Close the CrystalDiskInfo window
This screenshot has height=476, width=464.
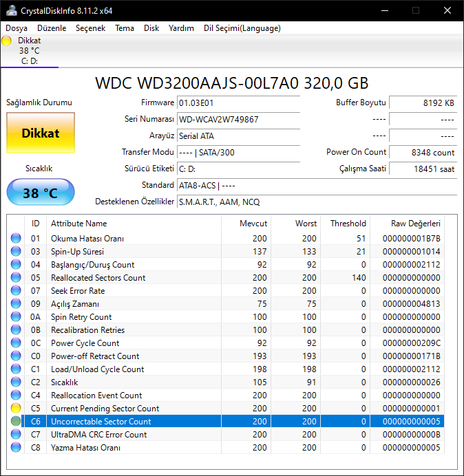coord(447,10)
